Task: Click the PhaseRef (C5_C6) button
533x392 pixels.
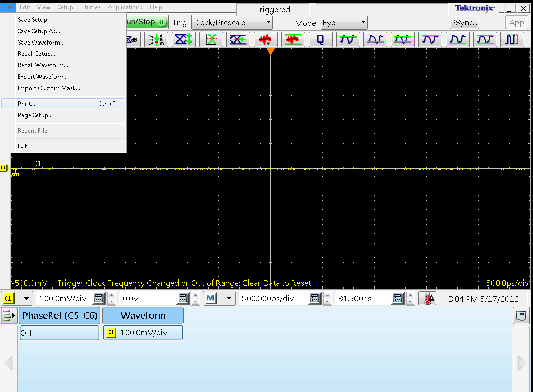Action: pos(60,316)
